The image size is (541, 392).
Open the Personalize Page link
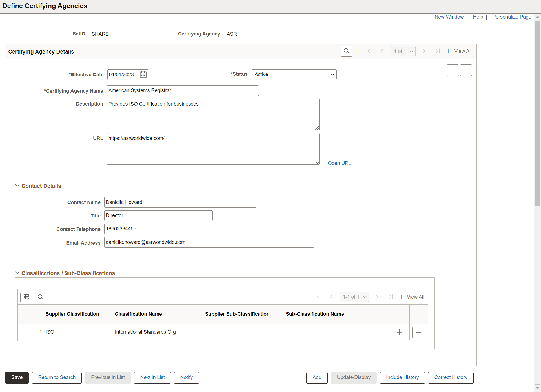pos(511,17)
